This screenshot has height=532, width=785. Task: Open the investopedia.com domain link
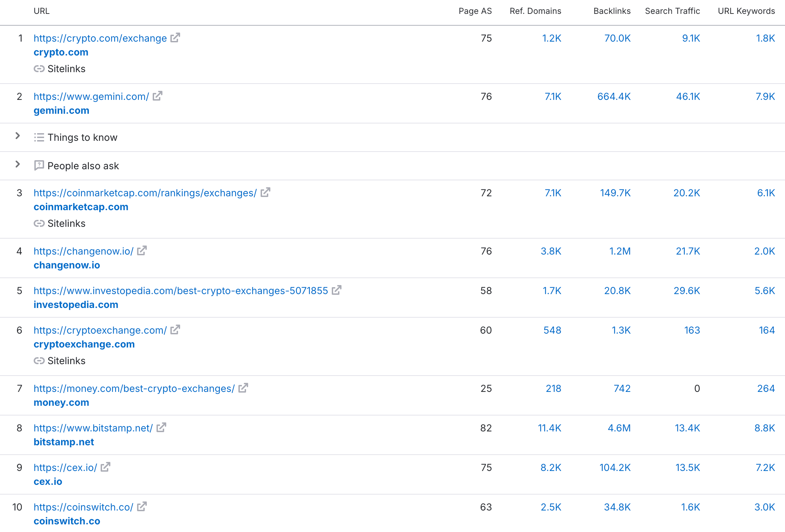pyautogui.click(x=76, y=304)
